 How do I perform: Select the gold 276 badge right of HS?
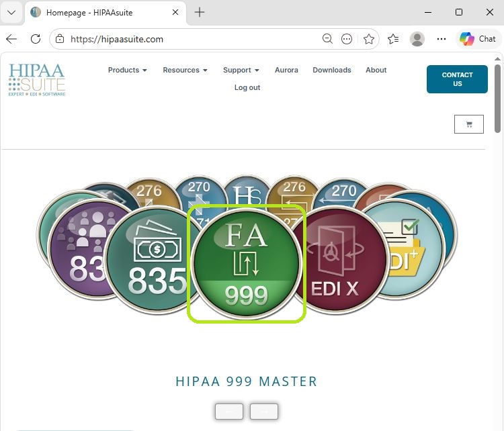point(294,191)
